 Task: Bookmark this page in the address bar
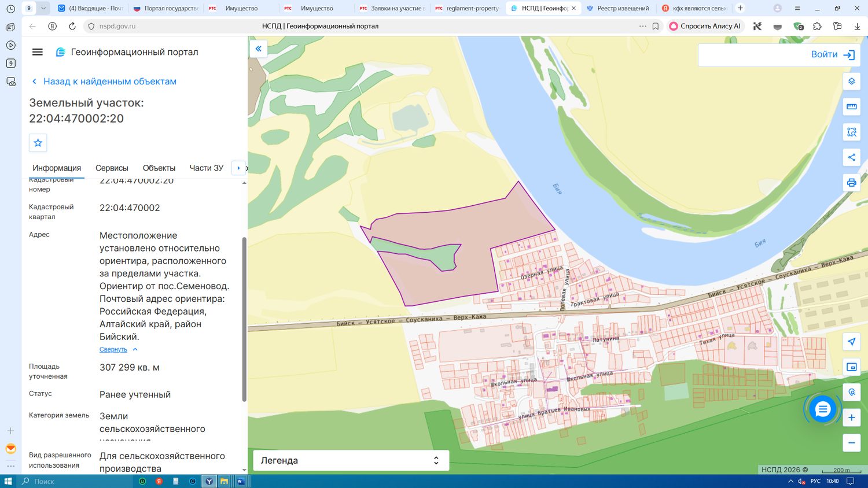656,26
